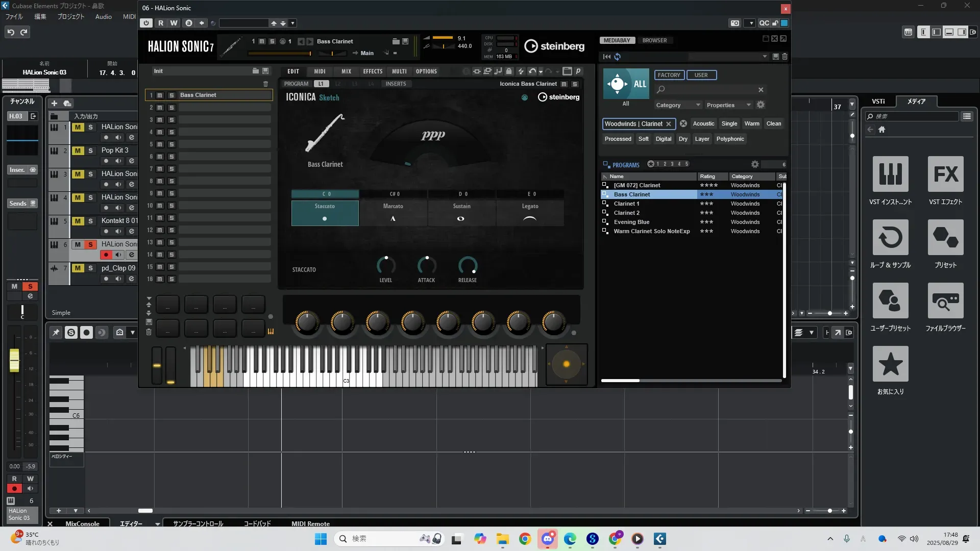Open the VST Effects (FX) tile

(x=945, y=174)
